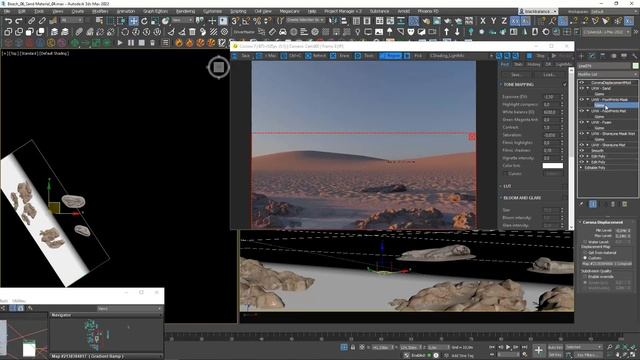Switch to the History tab in frame buffer

(533, 64)
